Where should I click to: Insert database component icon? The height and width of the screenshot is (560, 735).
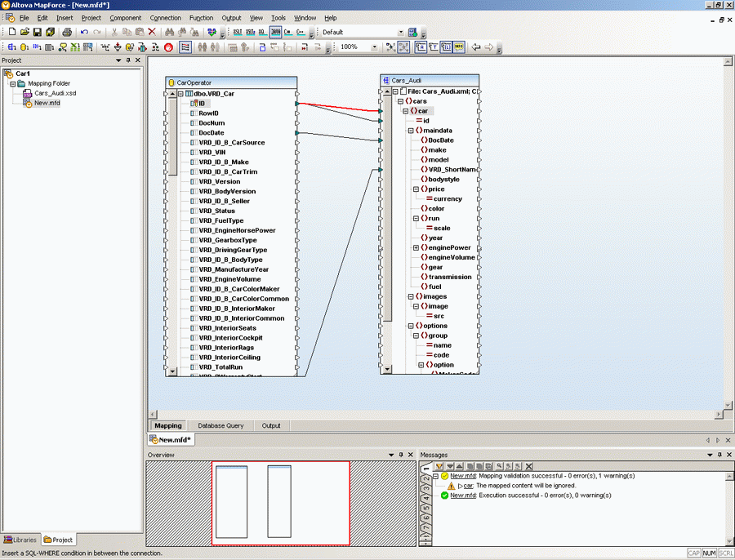click(x=24, y=47)
